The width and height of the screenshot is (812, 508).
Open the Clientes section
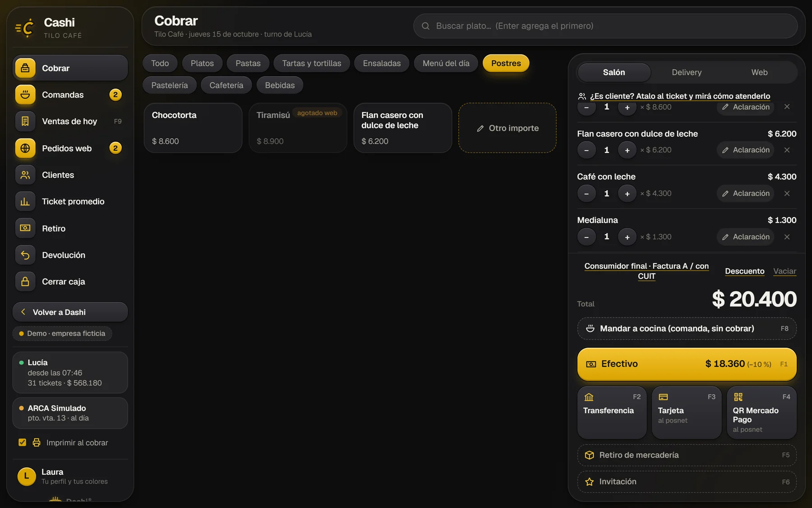70,175
